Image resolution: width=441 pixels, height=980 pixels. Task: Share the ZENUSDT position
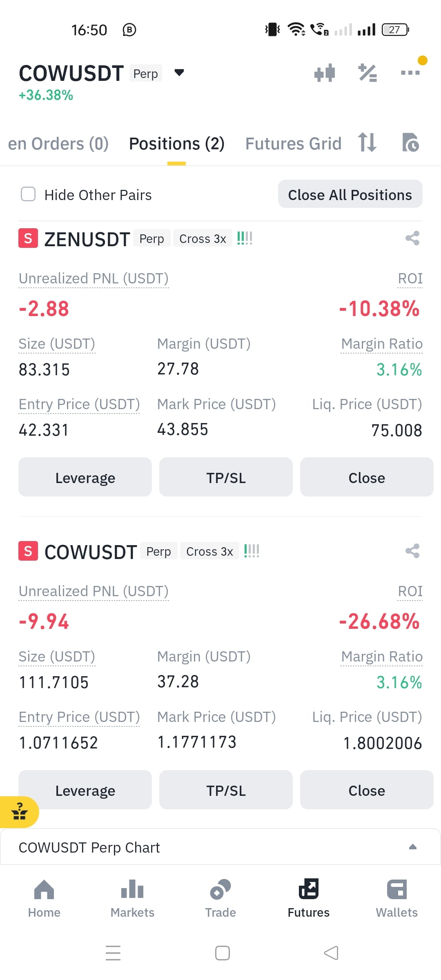[x=412, y=238]
